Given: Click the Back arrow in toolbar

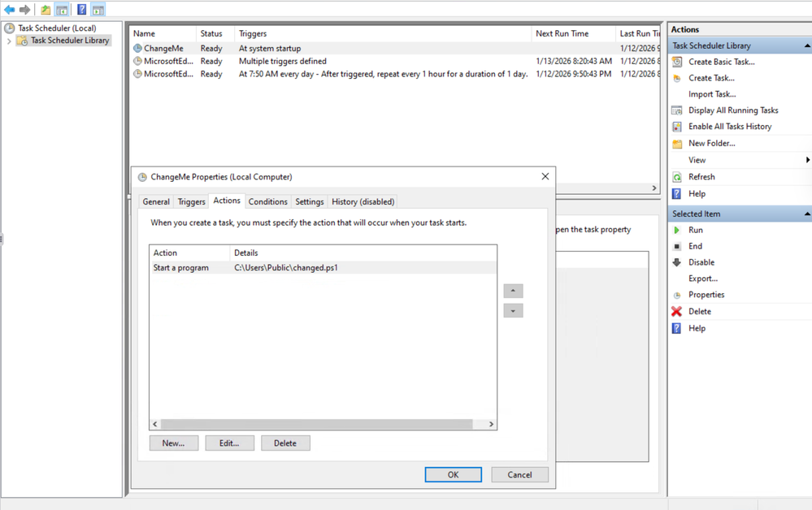Looking at the screenshot, I should pyautogui.click(x=9, y=10).
